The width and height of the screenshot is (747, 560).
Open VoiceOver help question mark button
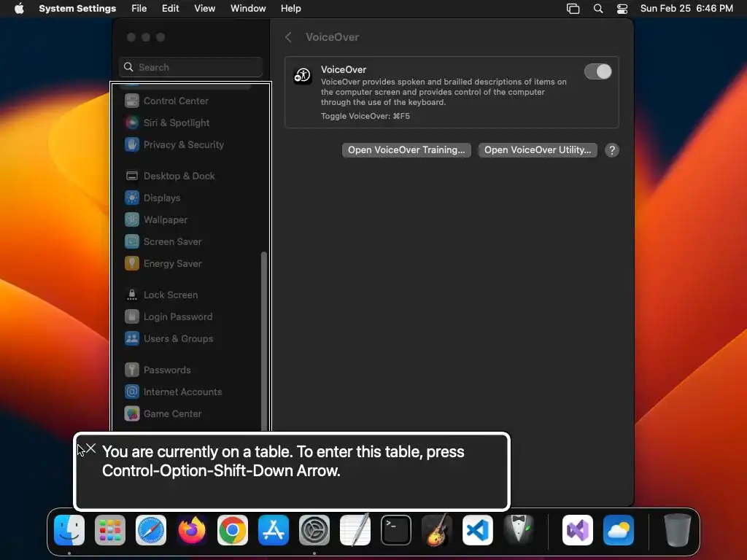click(x=612, y=150)
